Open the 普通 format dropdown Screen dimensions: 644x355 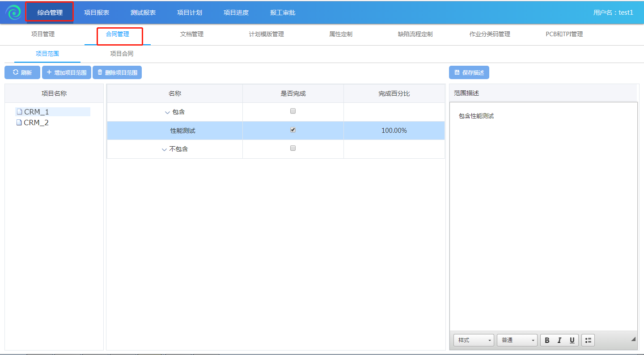(517, 340)
